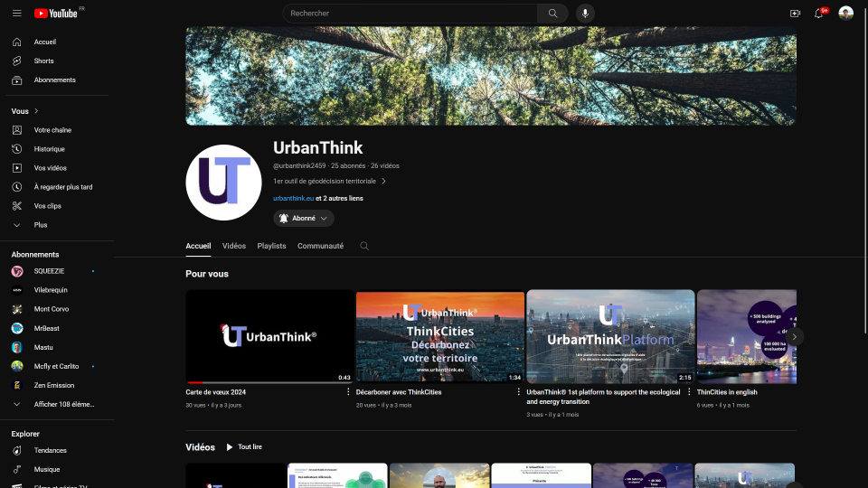Click Tout lire play all button
The width and height of the screenshot is (868, 488).
pyautogui.click(x=243, y=447)
